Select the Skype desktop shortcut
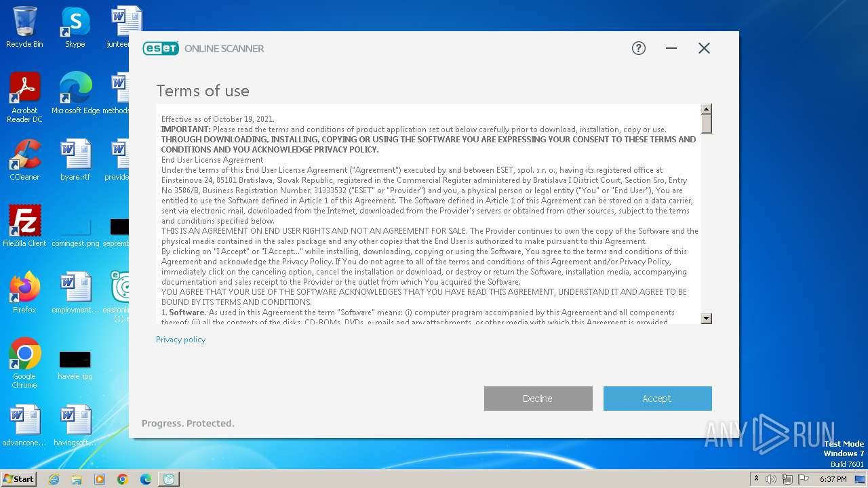868x488 pixels. tap(75, 27)
